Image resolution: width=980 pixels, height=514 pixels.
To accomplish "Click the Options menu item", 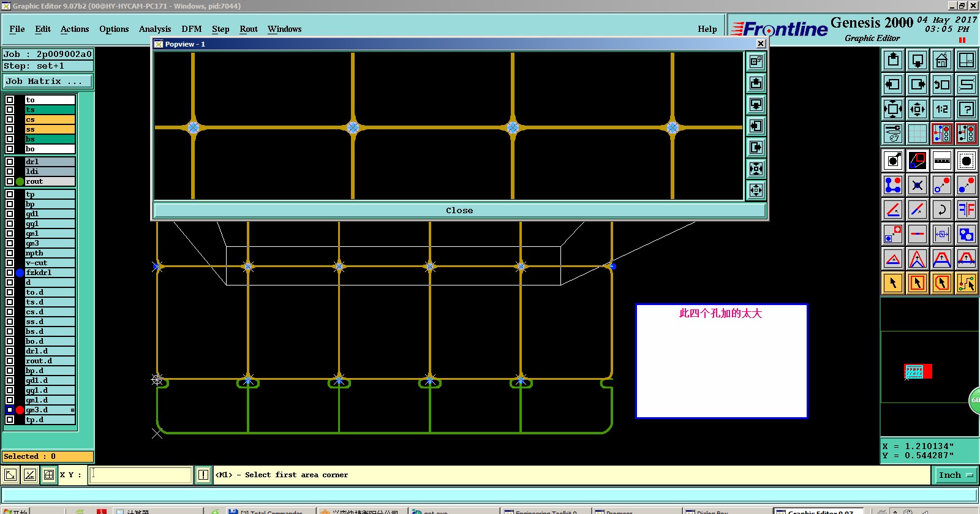I will click(114, 29).
